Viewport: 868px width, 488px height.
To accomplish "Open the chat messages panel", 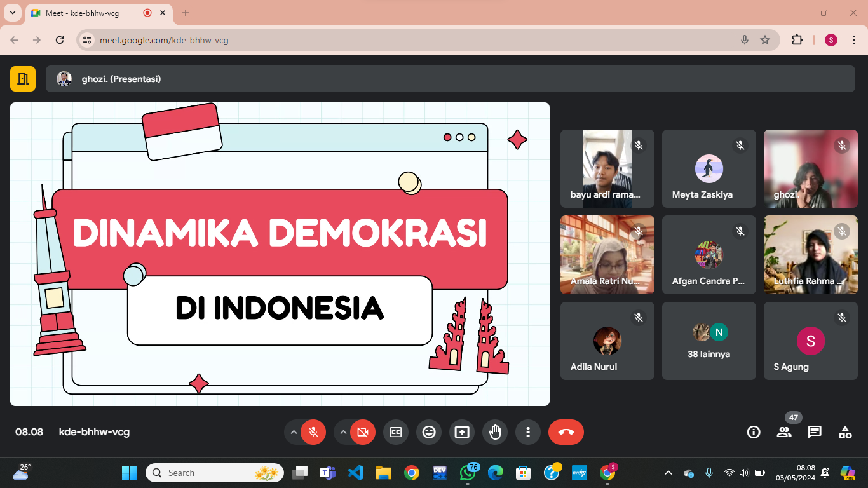I will click(x=815, y=432).
